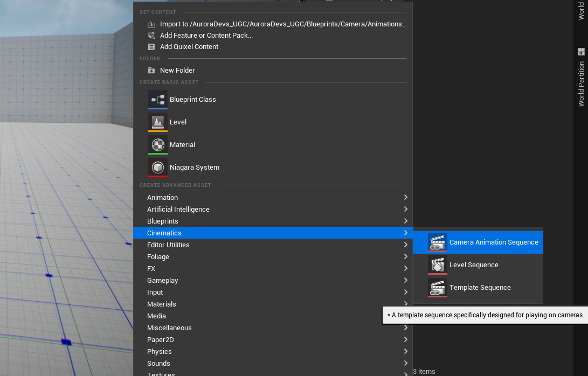Screen dimensions: 588x376
Task: Click the Level Sequence clapperboard icon
Action: point(438,265)
